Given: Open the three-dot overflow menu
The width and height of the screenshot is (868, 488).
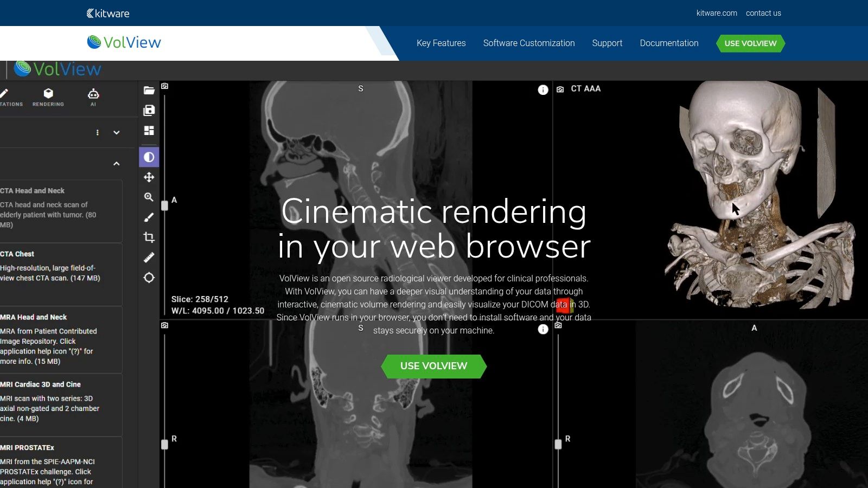Looking at the screenshot, I should pos(98,132).
